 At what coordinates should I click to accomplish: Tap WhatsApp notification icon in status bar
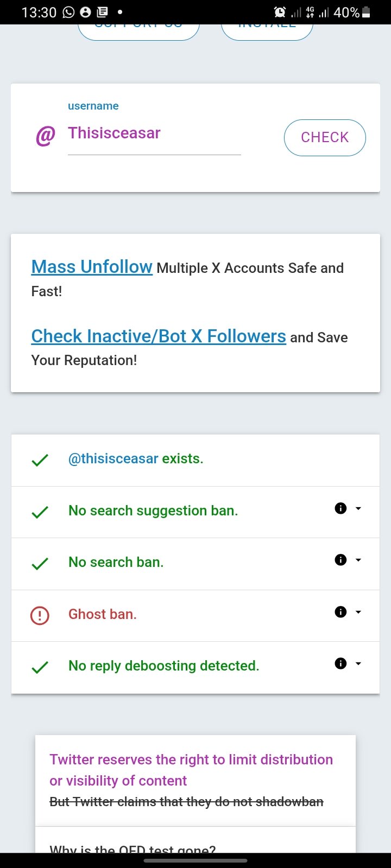[x=68, y=12]
